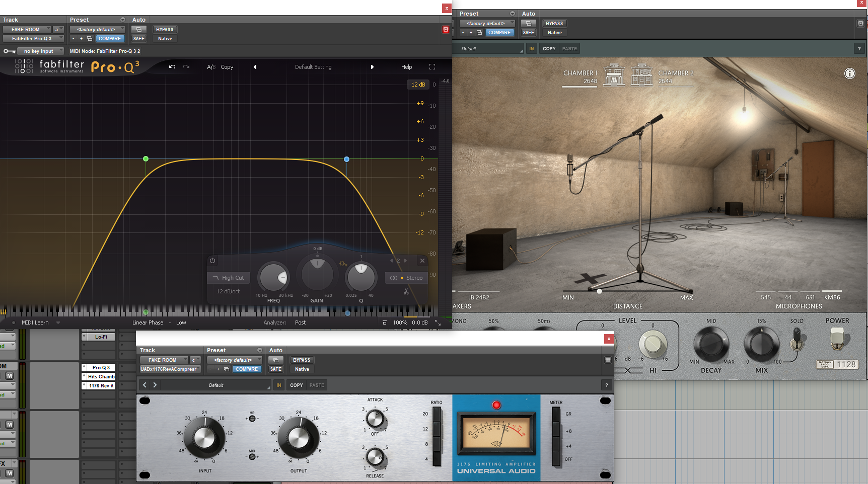Toggle COMPARE in Pro-Q 3 window
This screenshot has height=484, width=868.
click(x=110, y=39)
